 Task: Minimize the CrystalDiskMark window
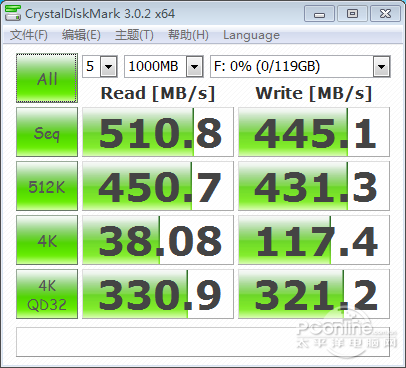(319, 14)
